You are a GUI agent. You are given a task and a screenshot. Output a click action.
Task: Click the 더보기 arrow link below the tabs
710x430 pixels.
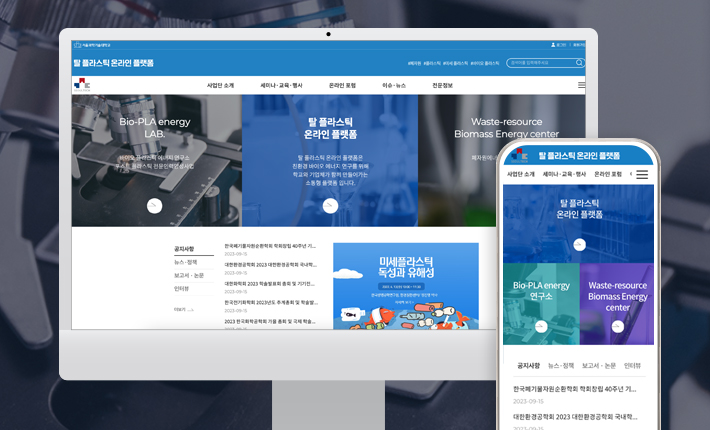click(x=184, y=310)
